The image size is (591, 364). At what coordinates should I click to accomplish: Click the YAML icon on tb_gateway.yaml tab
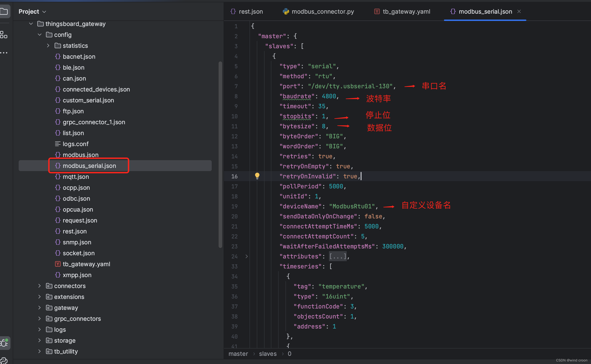(377, 12)
